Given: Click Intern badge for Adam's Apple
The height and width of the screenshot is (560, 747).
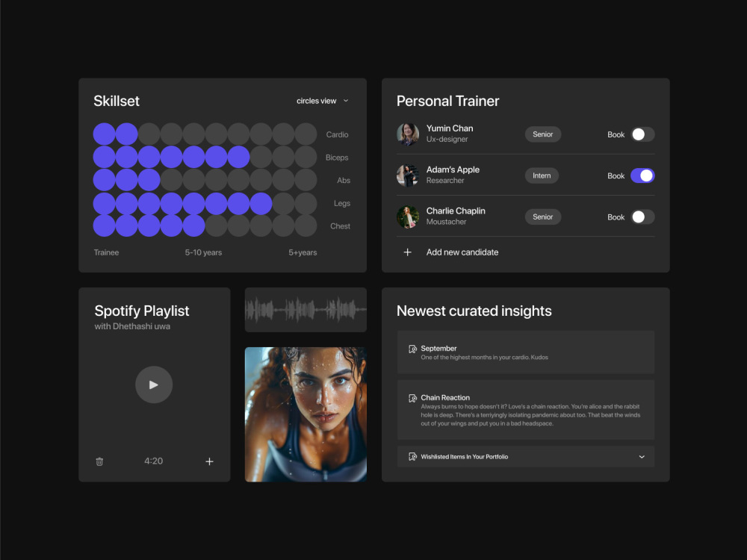Looking at the screenshot, I should tap(542, 175).
